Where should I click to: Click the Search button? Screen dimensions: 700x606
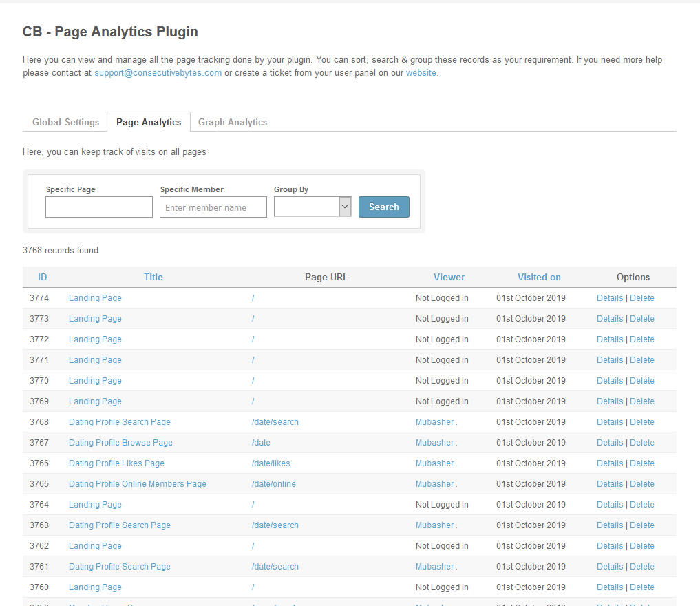[383, 207]
